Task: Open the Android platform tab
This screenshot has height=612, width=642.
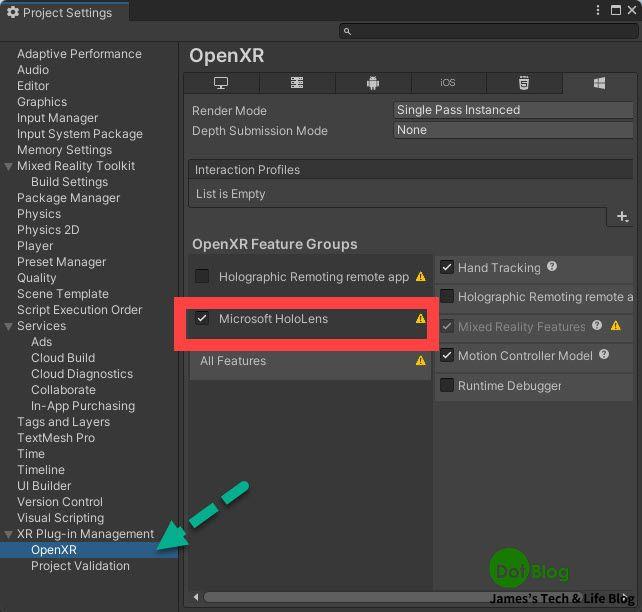Action: coord(373,83)
